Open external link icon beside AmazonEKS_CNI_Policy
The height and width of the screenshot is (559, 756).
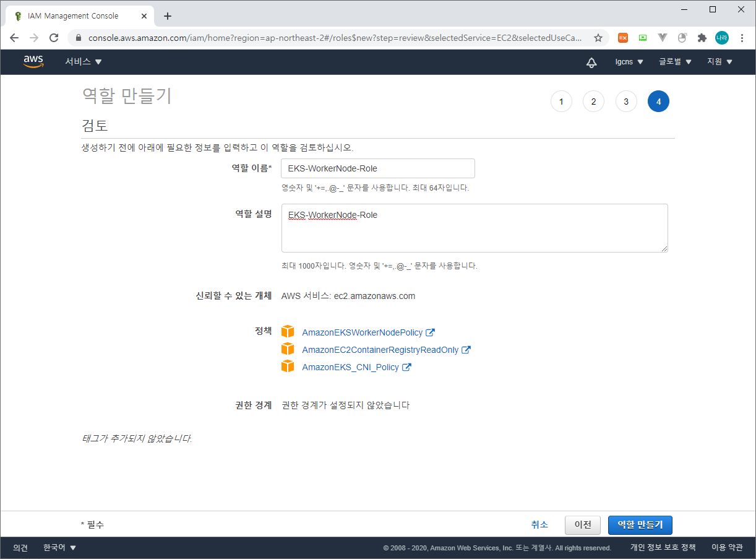[x=406, y=367]
